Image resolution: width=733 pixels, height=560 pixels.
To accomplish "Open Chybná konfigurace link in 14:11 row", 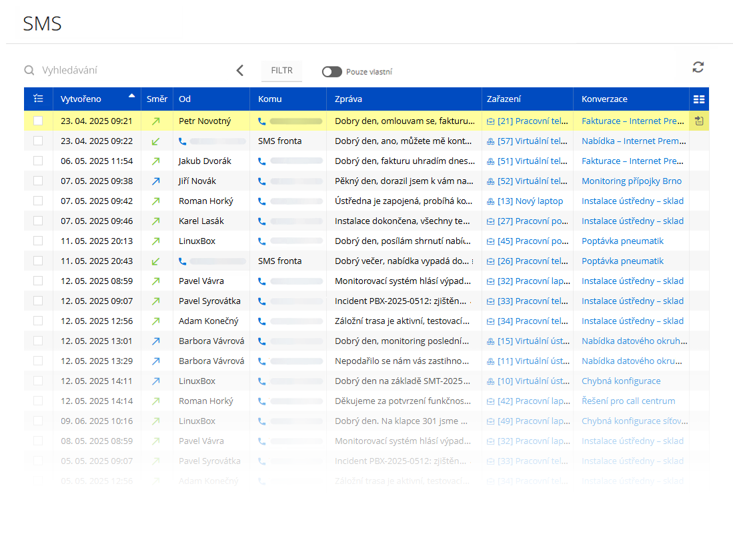I will (621, 381).
